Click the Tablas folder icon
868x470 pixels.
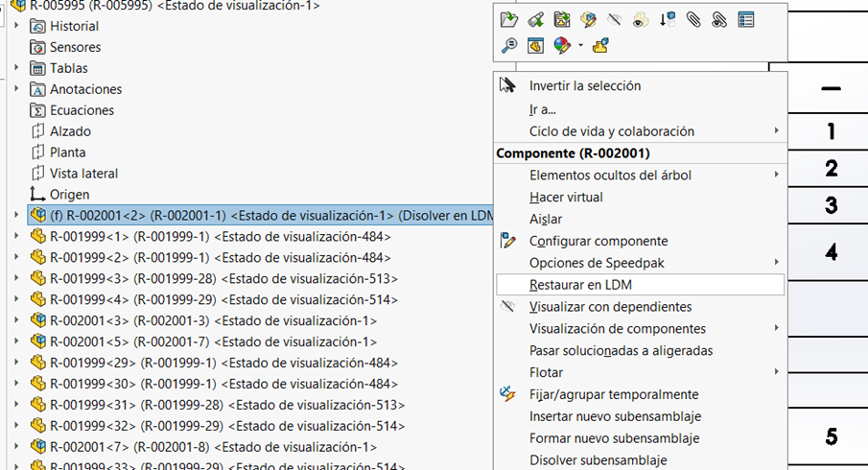pos(37,68)
